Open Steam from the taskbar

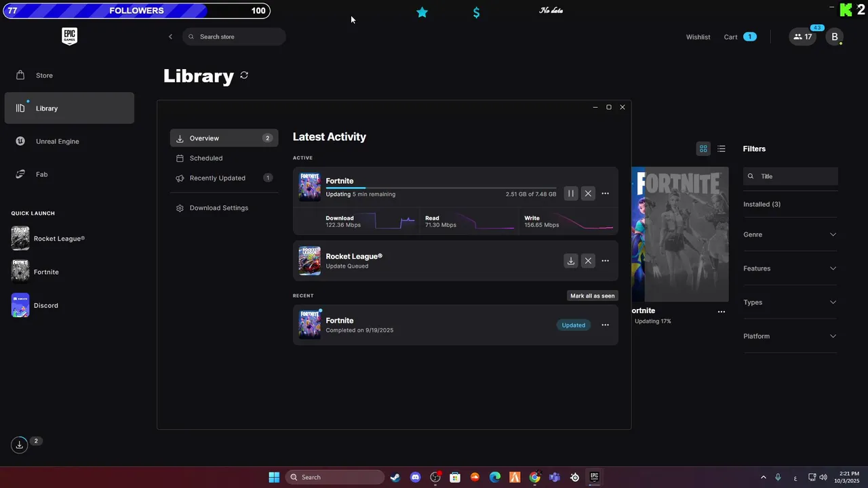tap(395, 477)
